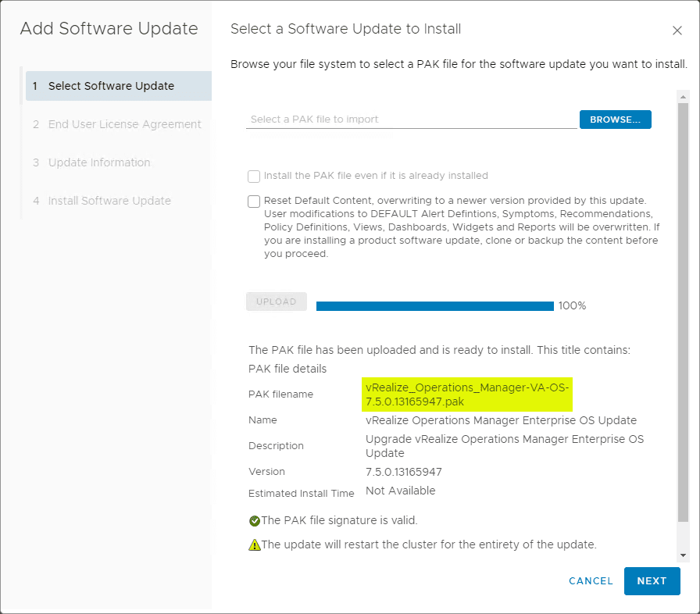Click the Estimated Install Time label
Image resolution: width=700 pixels, height=614 pixels.
coord(302,494)
